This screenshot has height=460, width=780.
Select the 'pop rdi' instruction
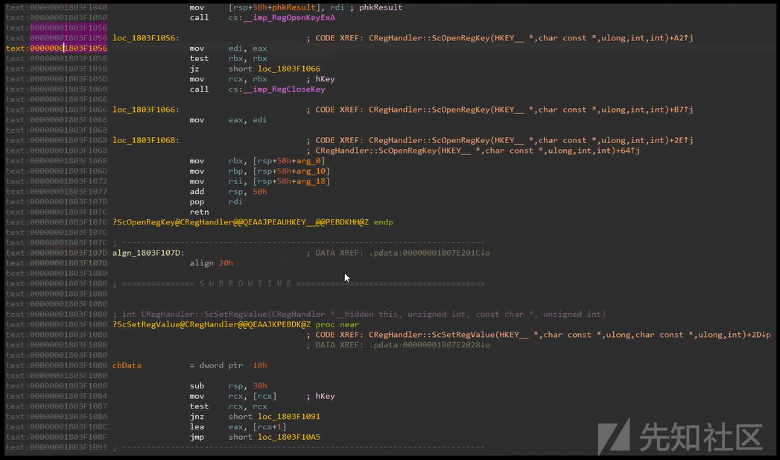pyautogui.click(x=216, y=201)
